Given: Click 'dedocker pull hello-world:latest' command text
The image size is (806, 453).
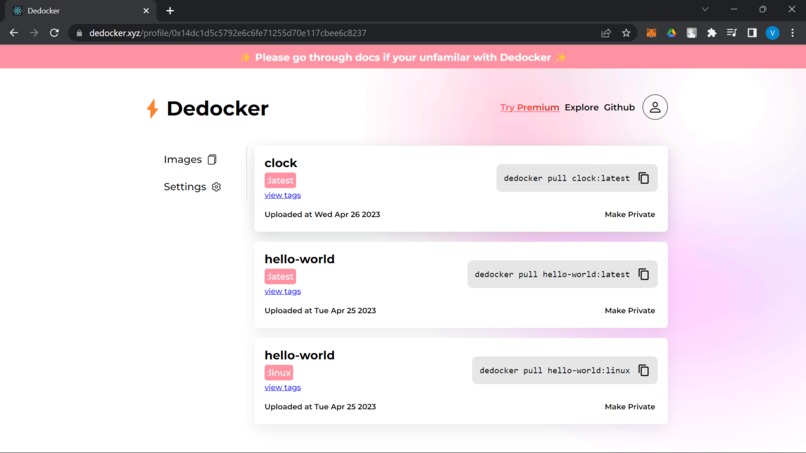Looking at the screenshot, I should pyautogui.click(x=552, y=275).
